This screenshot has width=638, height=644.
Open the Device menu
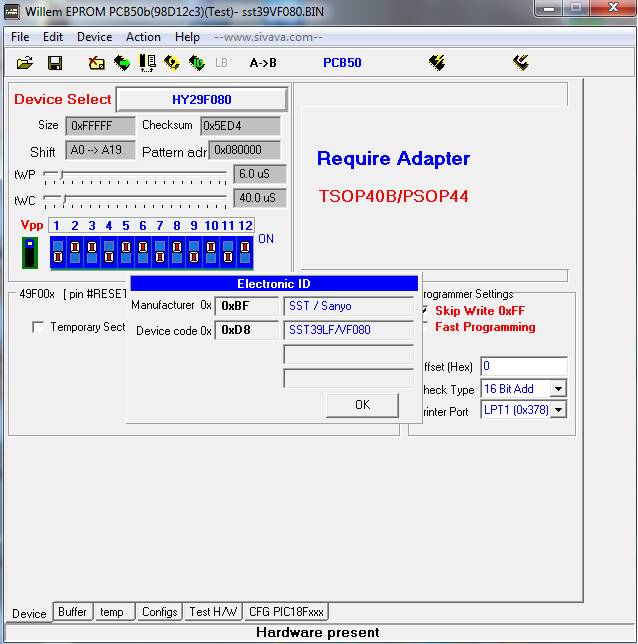coord(94,37)
